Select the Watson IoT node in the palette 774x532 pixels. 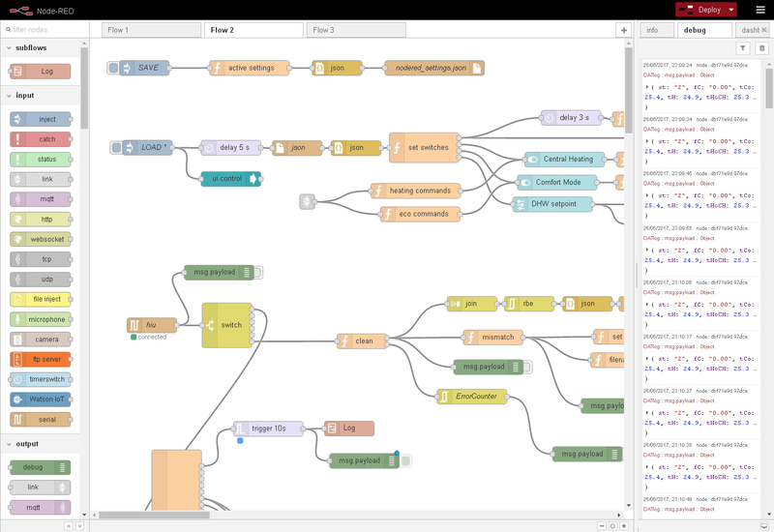tap(40, 399)
